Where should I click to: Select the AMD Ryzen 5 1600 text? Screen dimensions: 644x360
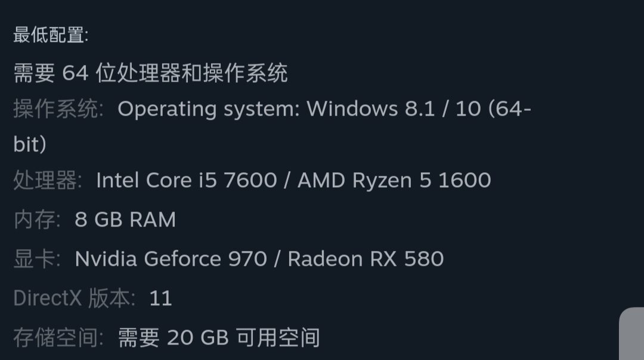pyautogui.click(x=394, y=180)
